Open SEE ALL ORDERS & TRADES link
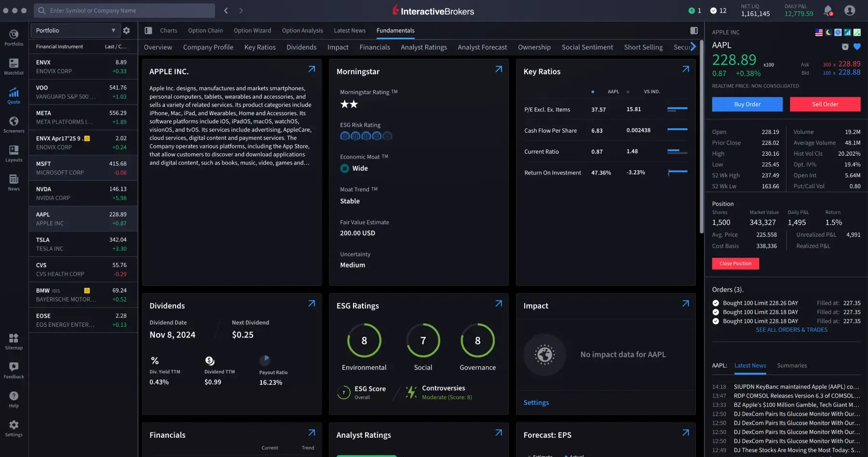The height and width of the screenshot is (457, 868). [791, 330]
